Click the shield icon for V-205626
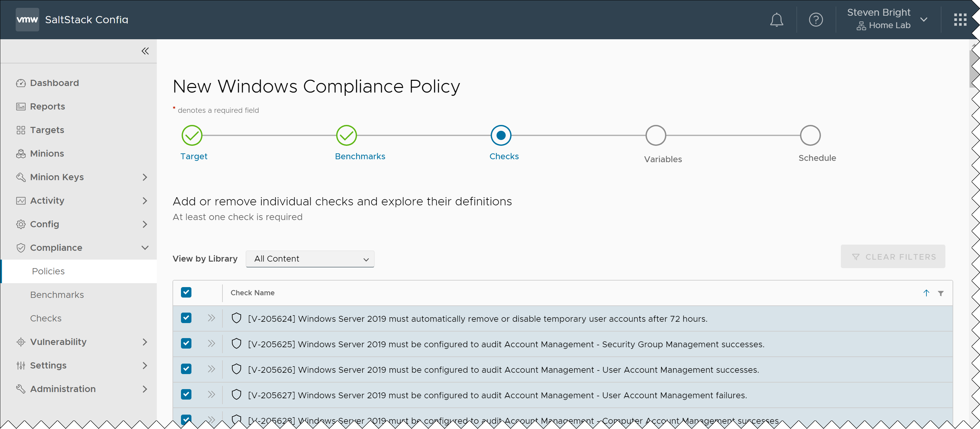 [x=236, y=369]
